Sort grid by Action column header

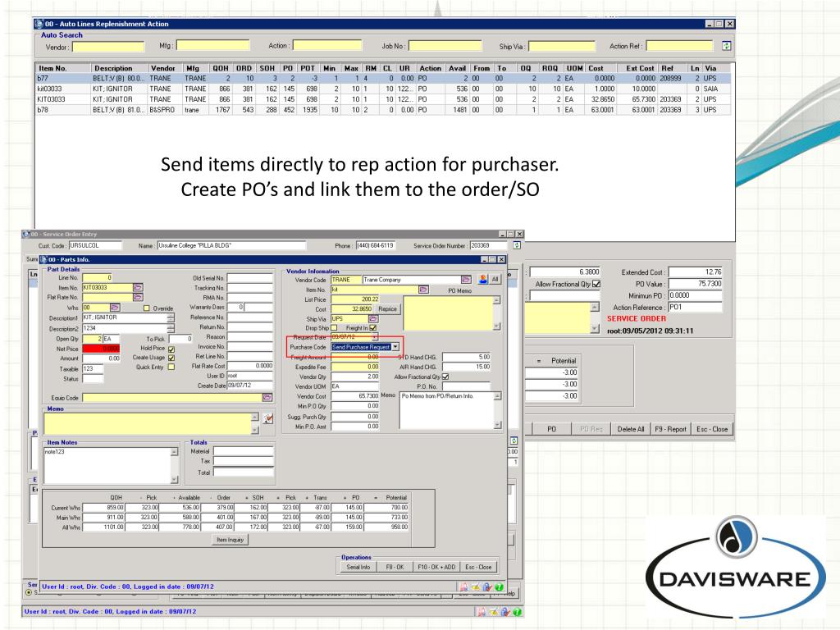[x=430, y=68]
